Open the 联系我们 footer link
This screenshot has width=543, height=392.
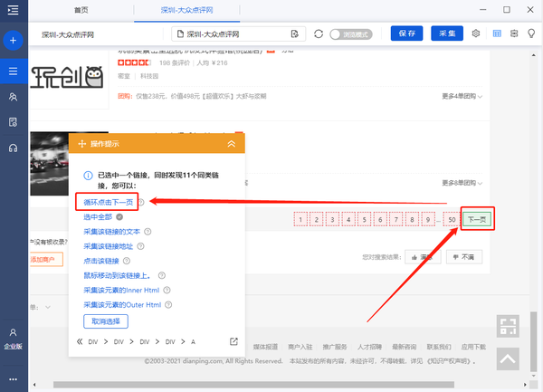pos(439,347)
